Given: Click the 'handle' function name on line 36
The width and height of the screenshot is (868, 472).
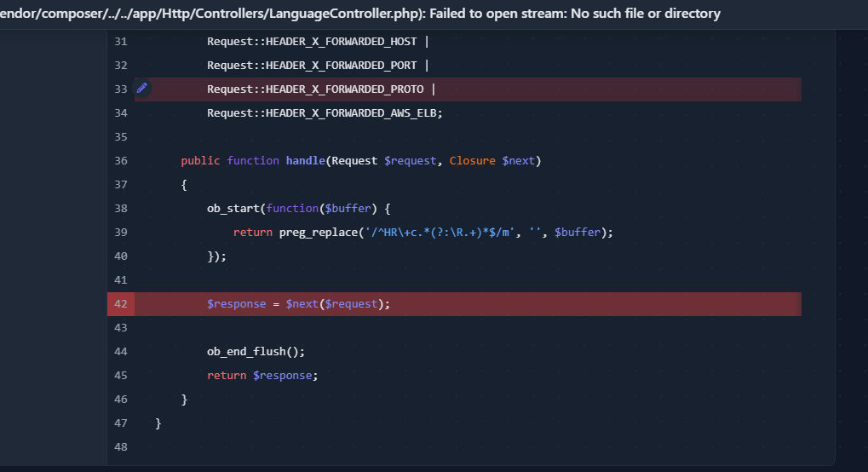Looking at the screenshot, I should [305, 160].
